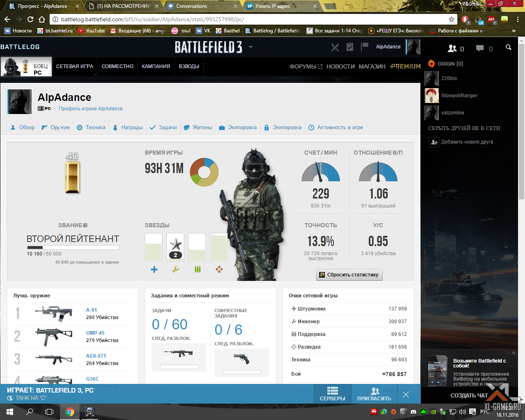525x420 pixels.
Task: Click the play time pie chart
Action: (x=204, y=172)
